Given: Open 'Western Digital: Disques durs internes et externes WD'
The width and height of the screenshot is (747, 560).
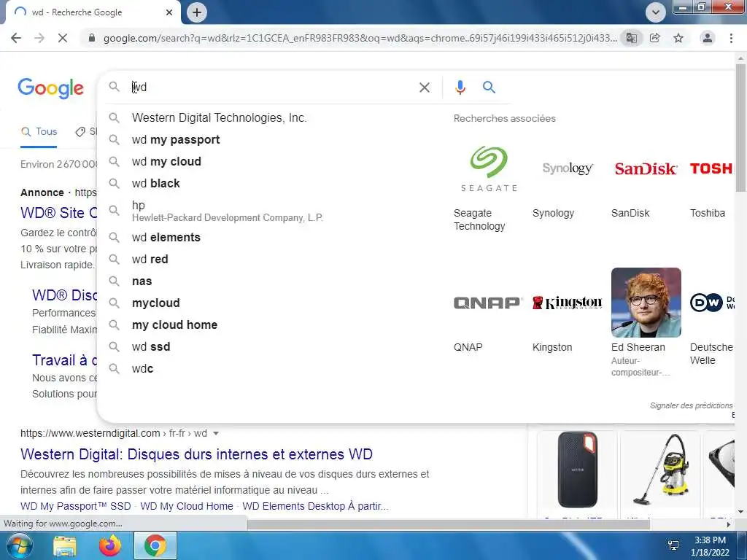Looking at the screenshot, I should tap(196, 454).
